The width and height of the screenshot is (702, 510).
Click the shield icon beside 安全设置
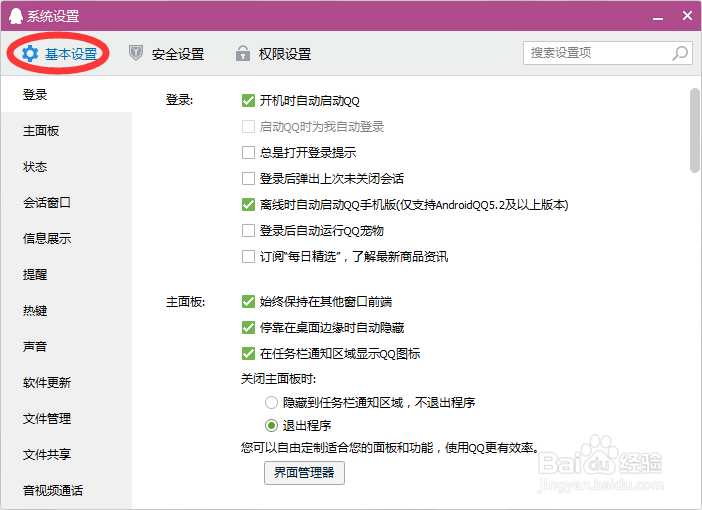coord(136,53)
